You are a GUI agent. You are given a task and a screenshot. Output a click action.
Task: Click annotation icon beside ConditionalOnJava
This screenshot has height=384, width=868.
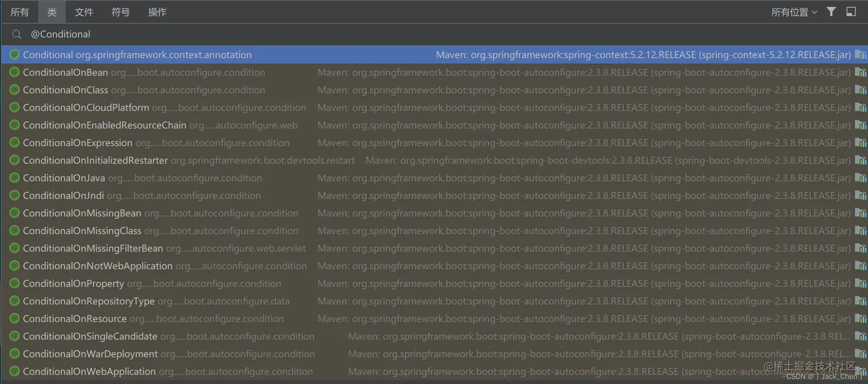[14, 178]
